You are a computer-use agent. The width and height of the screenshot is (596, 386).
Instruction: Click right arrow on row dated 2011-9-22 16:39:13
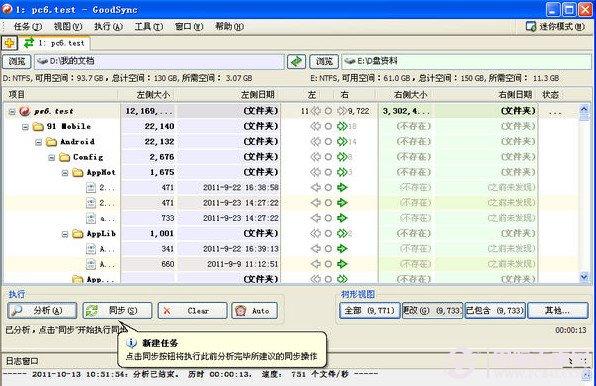click(x=342, y=249)
